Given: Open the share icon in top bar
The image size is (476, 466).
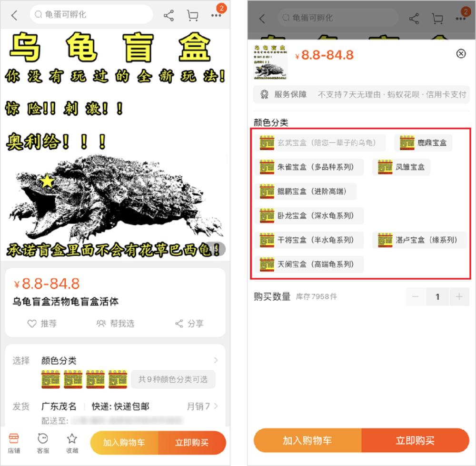Looking at the screenshot, I should tap(169, 15).
